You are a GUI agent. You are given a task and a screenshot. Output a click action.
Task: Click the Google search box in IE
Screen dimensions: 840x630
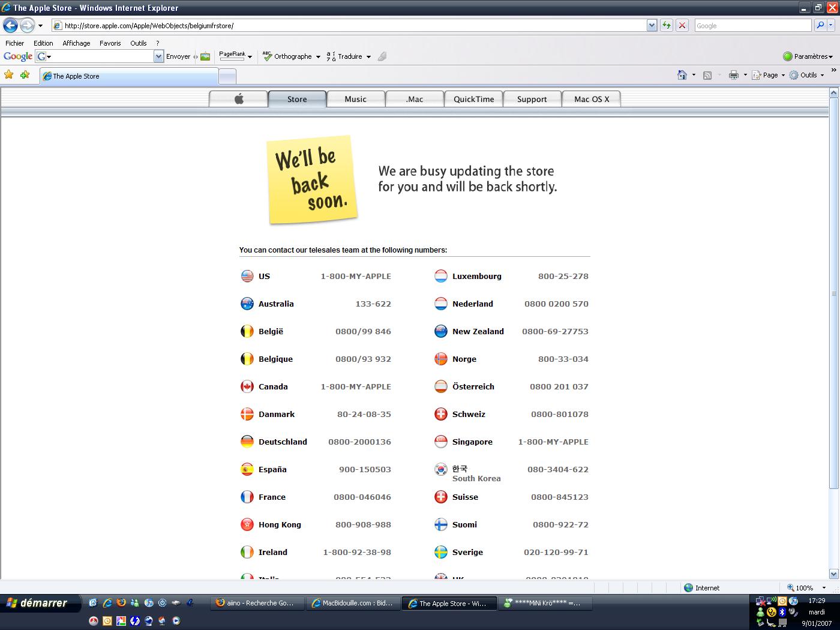click(752, 26)
